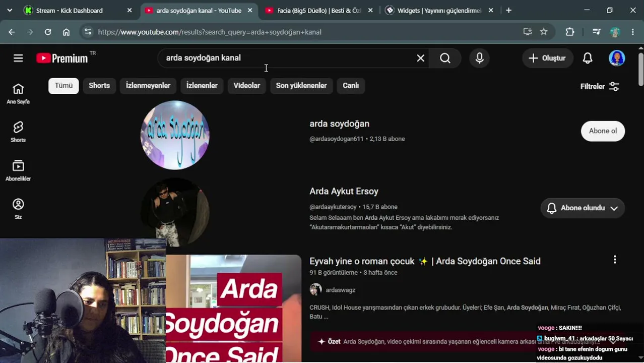Close the Stream - Kick Dashboard tab
This screenshot has width=644, height=363.
tap(130, 10)
